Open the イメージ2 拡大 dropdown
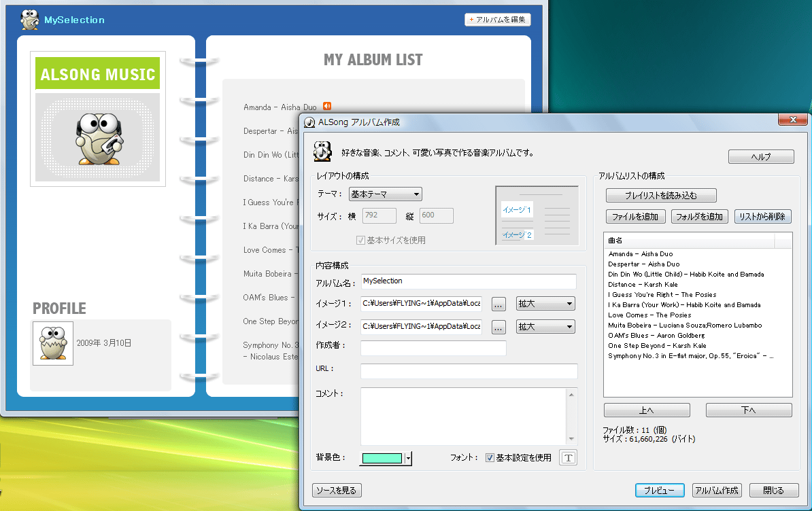The width and height of the screenshot is (812, 511). (x=545, y=327)
